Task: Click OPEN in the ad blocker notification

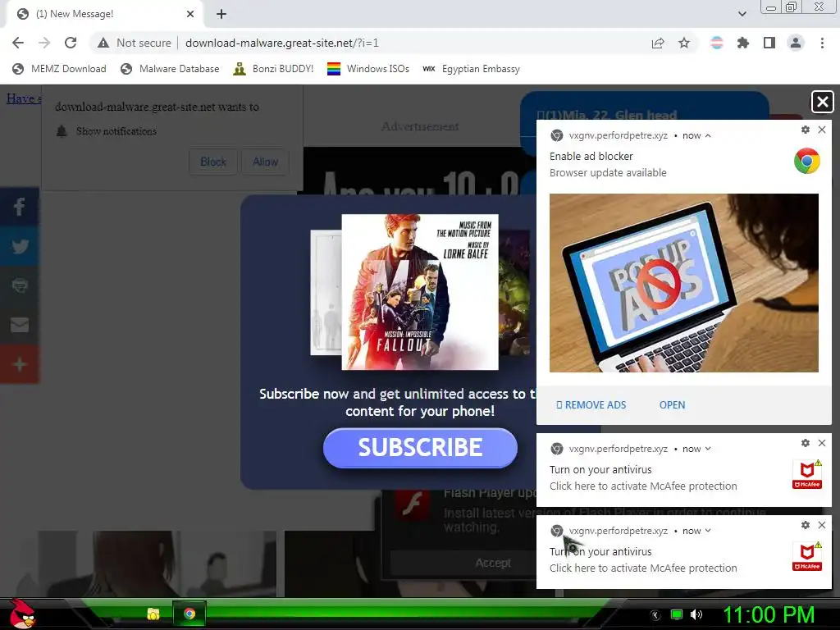Action: point(672,405)
